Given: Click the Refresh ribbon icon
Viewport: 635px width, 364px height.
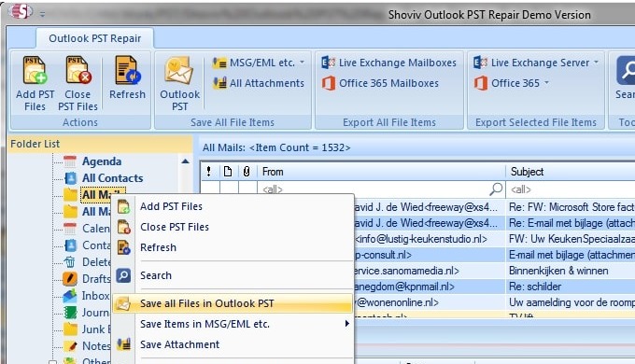Looking at the screenshot, I should coord(127,70).
